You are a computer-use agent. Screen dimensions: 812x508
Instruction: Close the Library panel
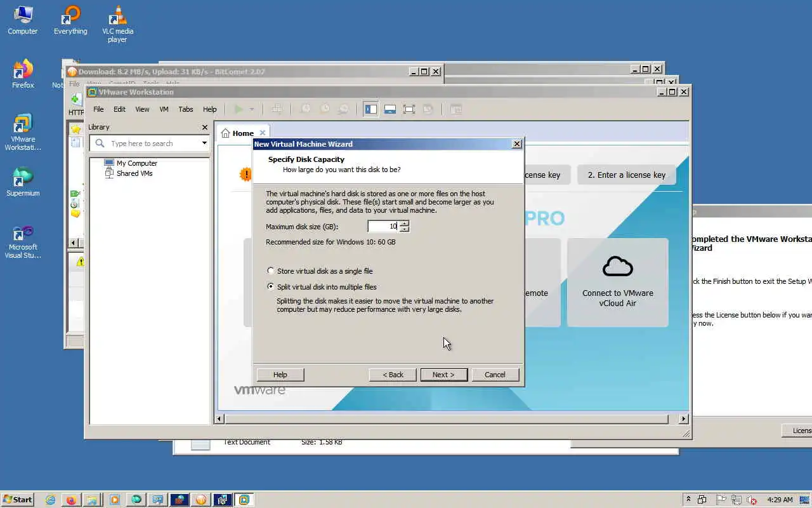[x=204, y=127]
